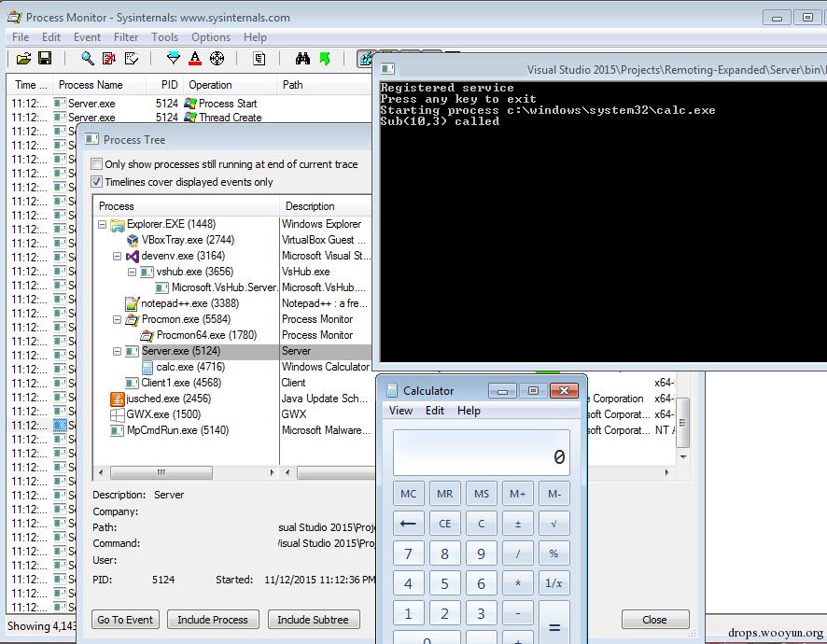This screenshot has height=644, width=827.
Task: Click the CE button in Calculator
Action: (x=444, y=524)
